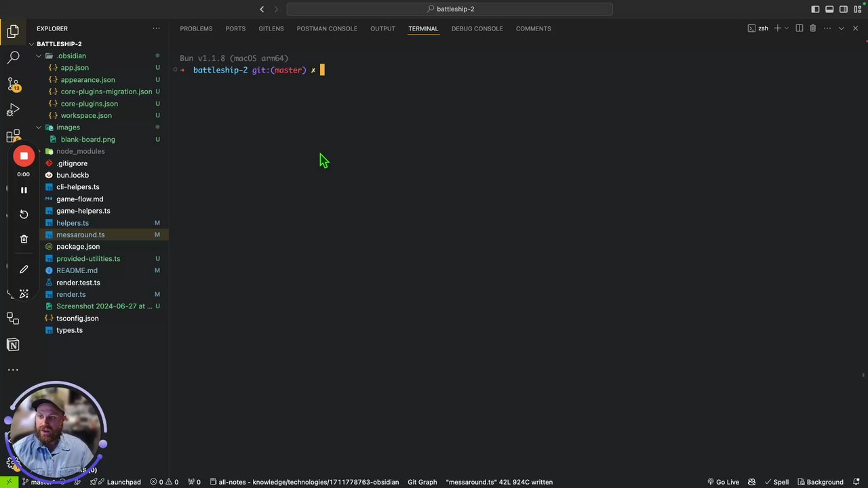This screenshot has height=488, width=868.
Task: Collapse the BATTLESHIP-2 root folder
Action: 59,44
